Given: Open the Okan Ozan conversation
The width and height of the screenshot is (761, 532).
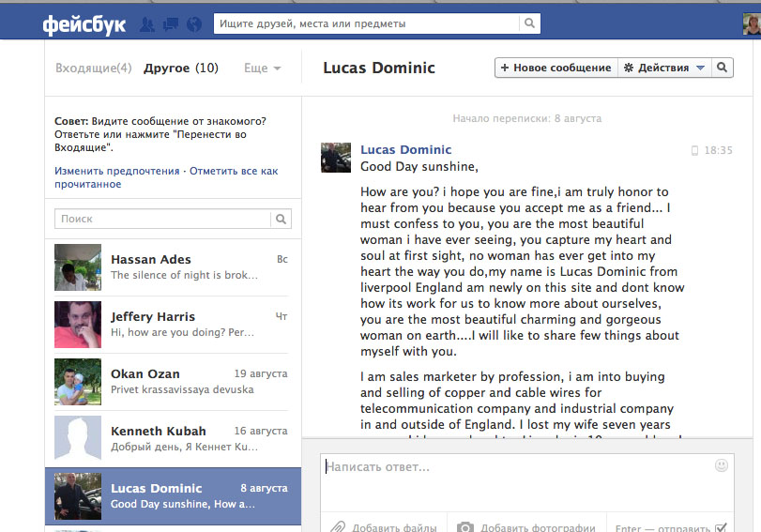Looking at the screenshot, I should (x=173, y=382).
